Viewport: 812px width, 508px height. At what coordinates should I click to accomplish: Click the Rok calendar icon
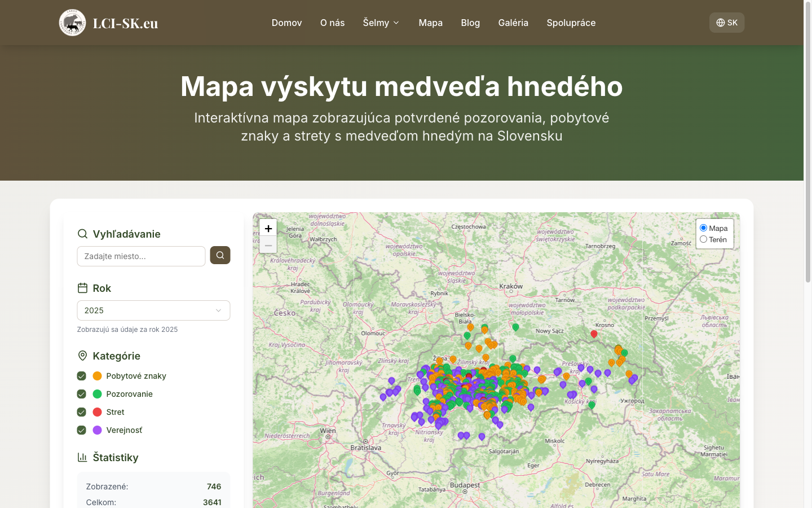click(x=82, y=288)
